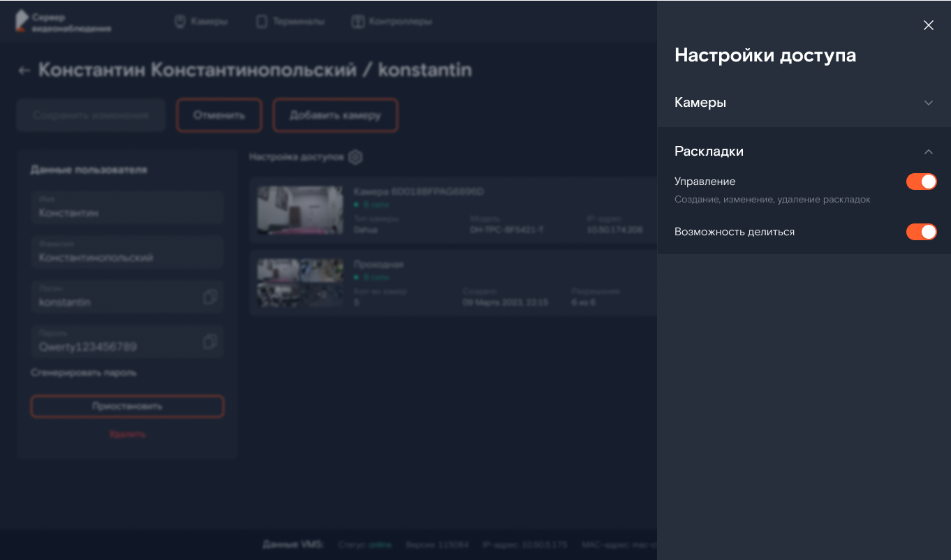
Task: Click the Имя field containing Константин
Action: [127, 207]
